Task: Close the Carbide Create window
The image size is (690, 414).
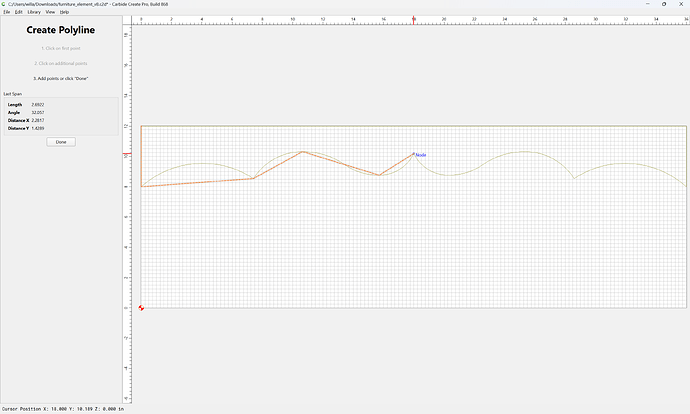Action: tap(681, 4)
